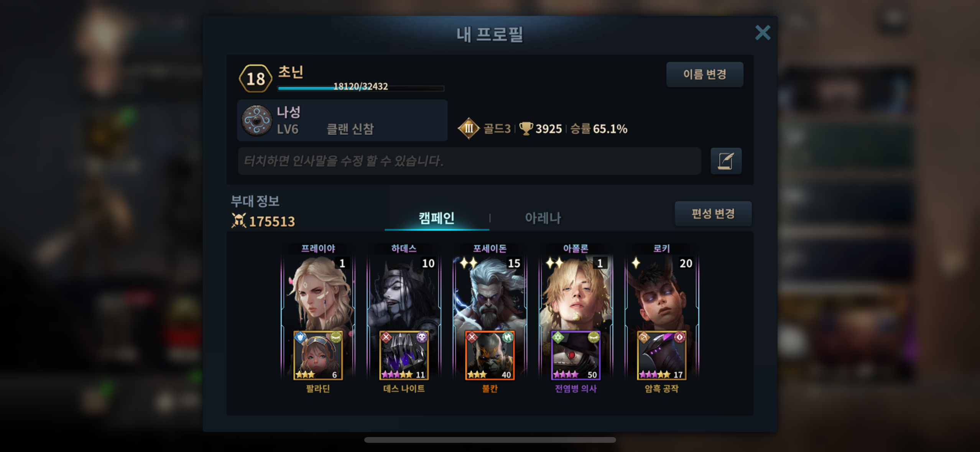Click the 골드3 rank badge icon
980x452 pixels.
point(469,128)
